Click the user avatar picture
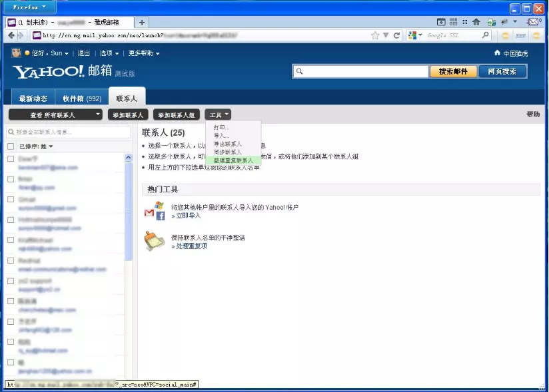 (x=16, y=53)
